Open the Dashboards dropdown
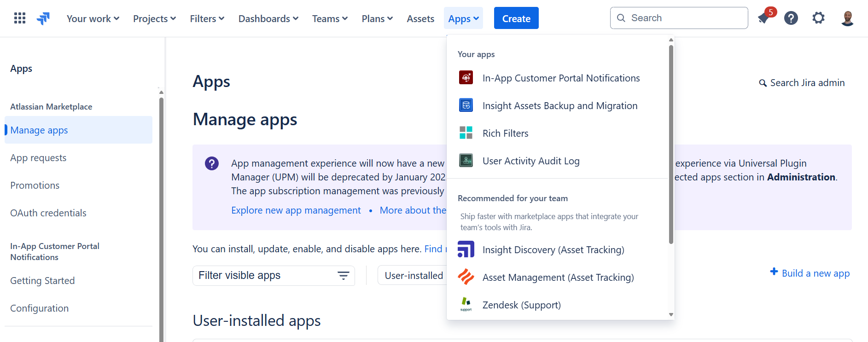This screenshot has width=868, height=342. click(268, 18)
